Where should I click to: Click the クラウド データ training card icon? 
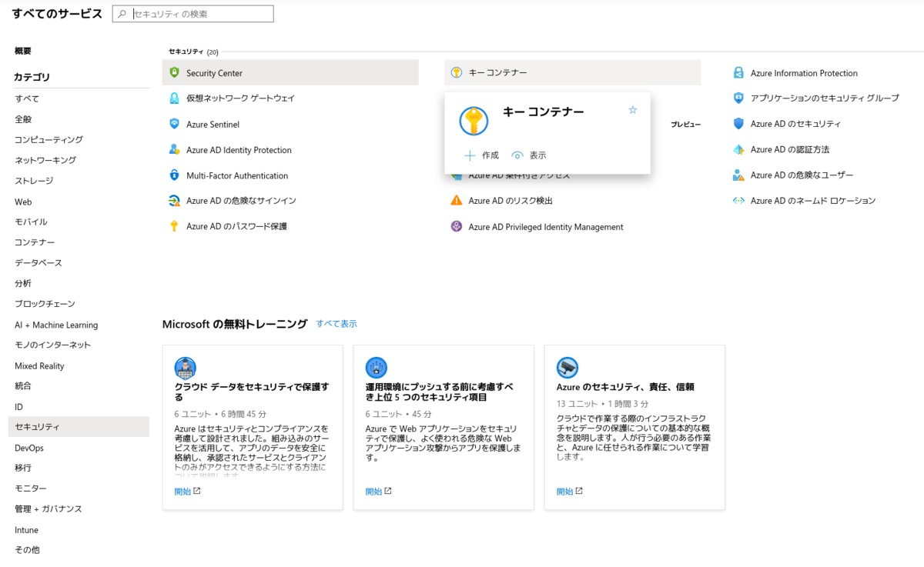(x=186, y=368)
